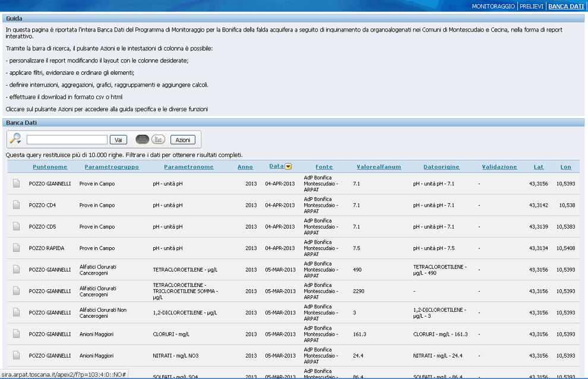Switch to report list view icon

tap(142, 140)
